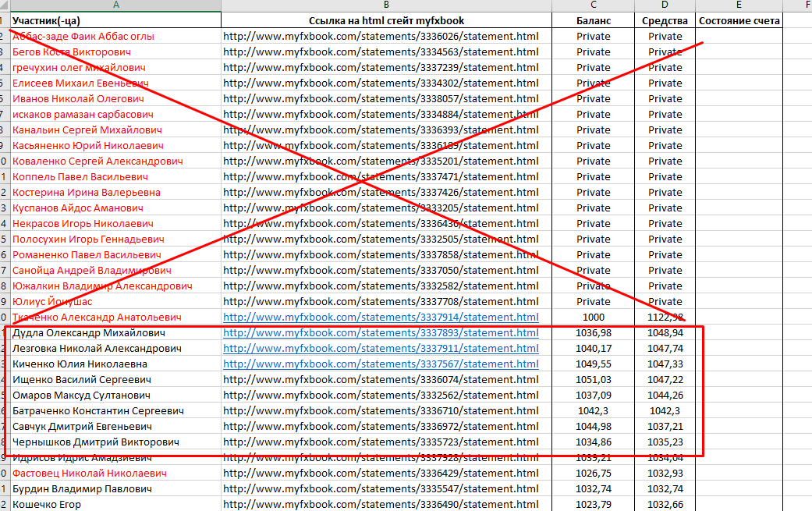Select cell 'Санойца Андрей Владимирович'
This screenshot has height=511, width=812.
tap(115, 270)
